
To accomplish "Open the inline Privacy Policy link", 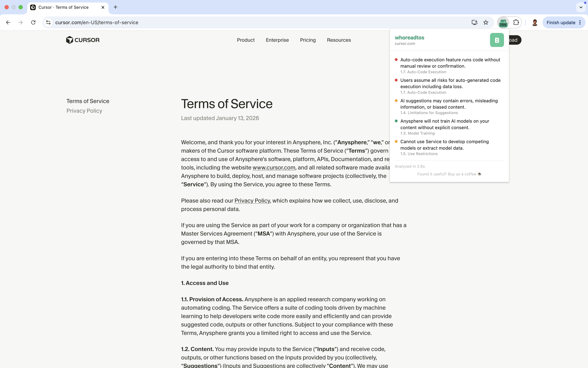I will pos(252,200).
